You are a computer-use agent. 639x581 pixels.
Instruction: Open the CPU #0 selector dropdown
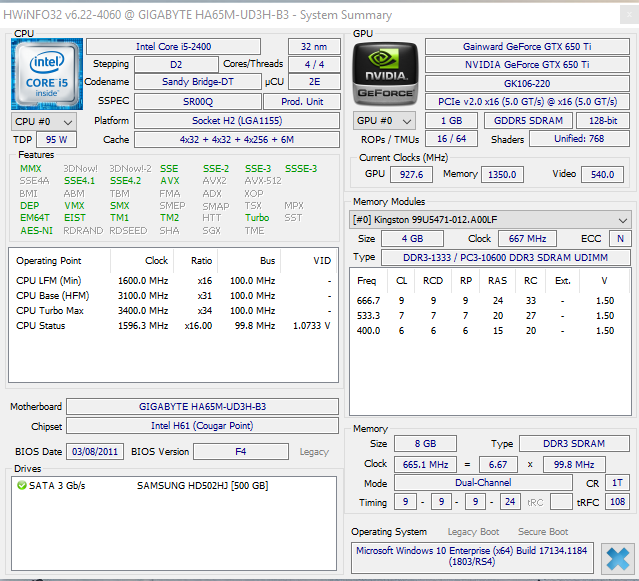click(x=44, y=121)
